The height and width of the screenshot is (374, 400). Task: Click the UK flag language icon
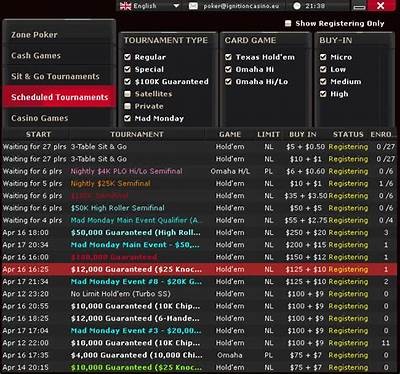tap(125, 6)
